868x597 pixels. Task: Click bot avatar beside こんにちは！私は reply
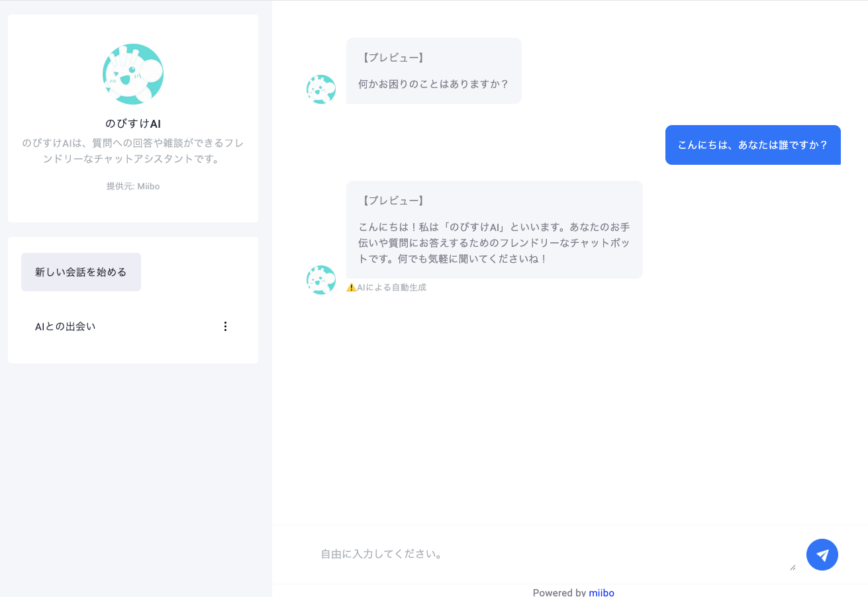321,280
